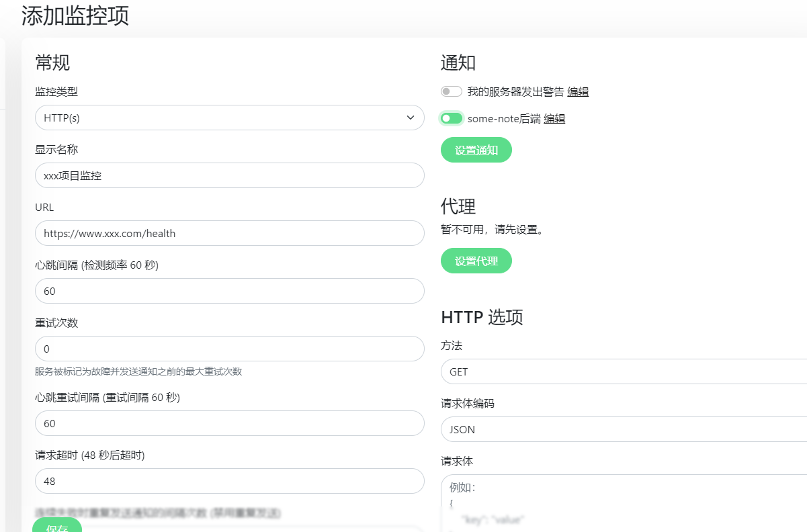Click the 请求超时 field showing 48
The height and width of the screenshot is (532, 807).
point(229,481)
